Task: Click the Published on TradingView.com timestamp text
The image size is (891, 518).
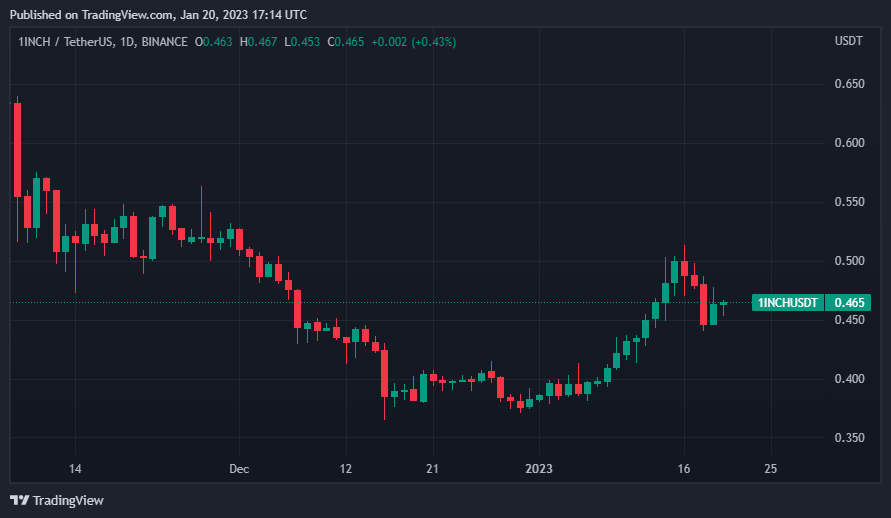Action: 159,15
